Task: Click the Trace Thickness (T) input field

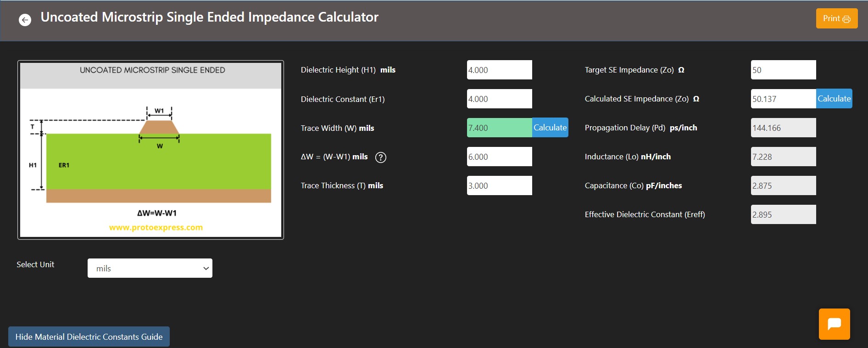Action: [500, 185]
